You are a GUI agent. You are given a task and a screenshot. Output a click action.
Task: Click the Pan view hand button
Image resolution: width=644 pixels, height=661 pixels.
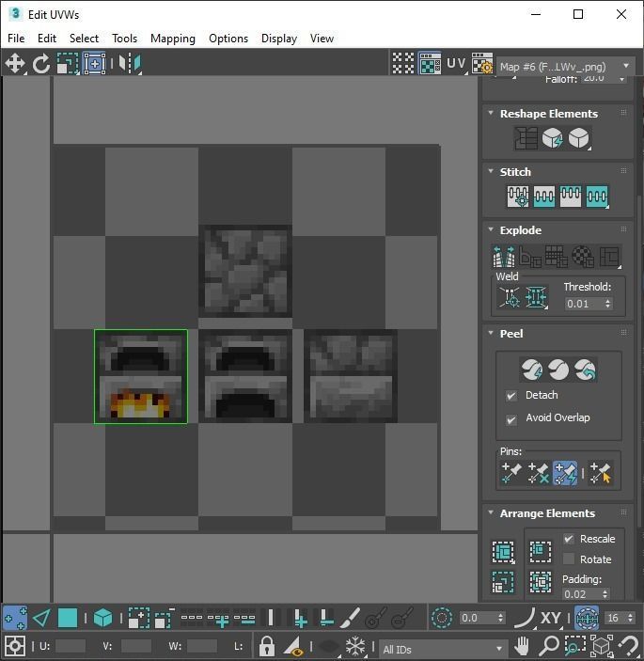(522, 646)
